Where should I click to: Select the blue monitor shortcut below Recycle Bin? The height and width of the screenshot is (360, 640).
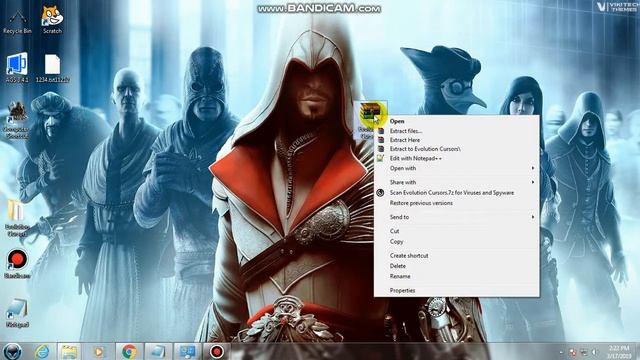(17, 67)
